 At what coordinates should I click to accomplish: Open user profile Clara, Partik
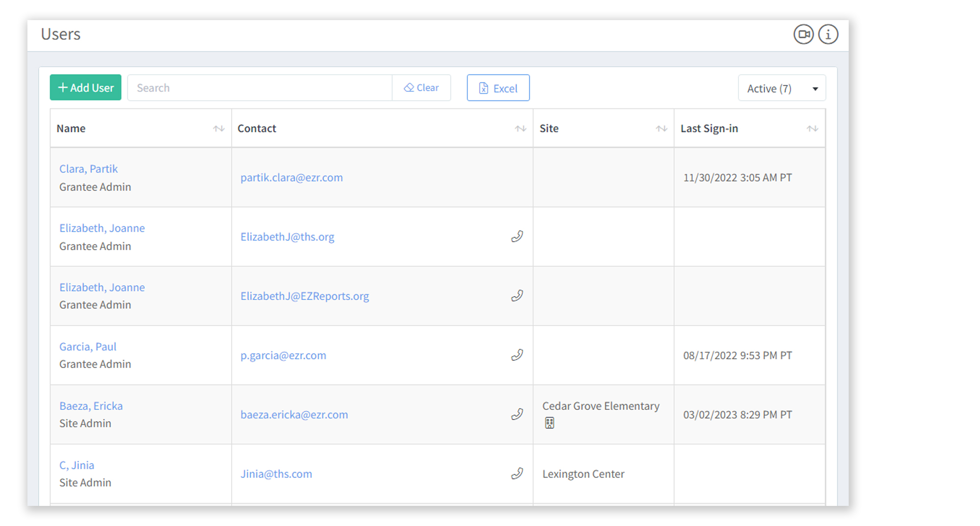point(88,169)
